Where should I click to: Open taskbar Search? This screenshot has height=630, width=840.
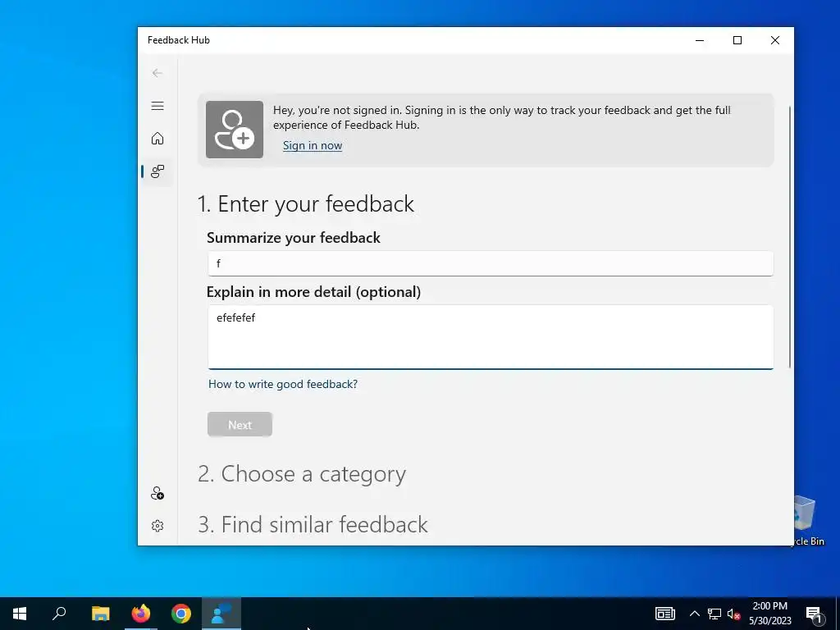[59, 614]
